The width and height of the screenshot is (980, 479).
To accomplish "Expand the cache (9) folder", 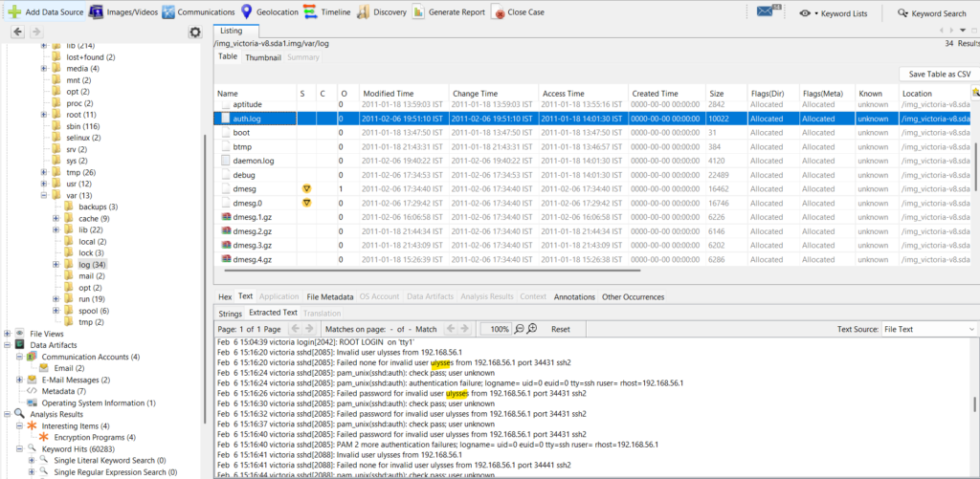I will pos(56,218).
